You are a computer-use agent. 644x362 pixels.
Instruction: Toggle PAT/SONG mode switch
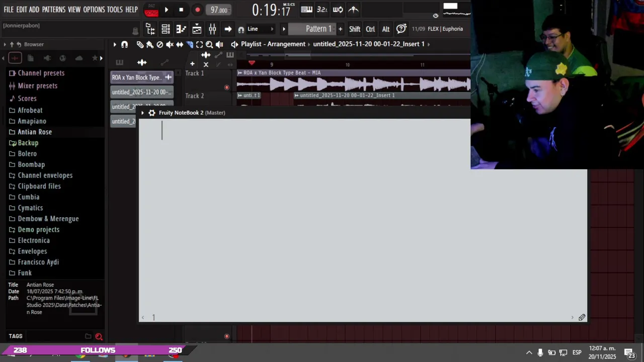(x=151, y=10)
